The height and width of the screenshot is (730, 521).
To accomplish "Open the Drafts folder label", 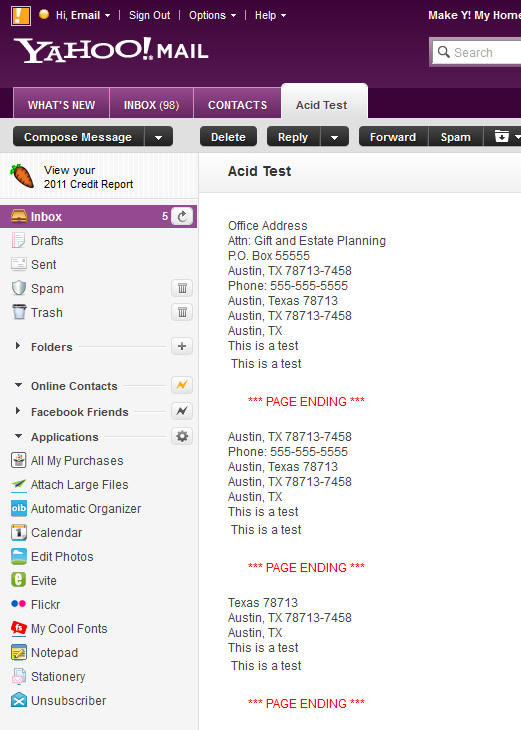I will (47, 241).
